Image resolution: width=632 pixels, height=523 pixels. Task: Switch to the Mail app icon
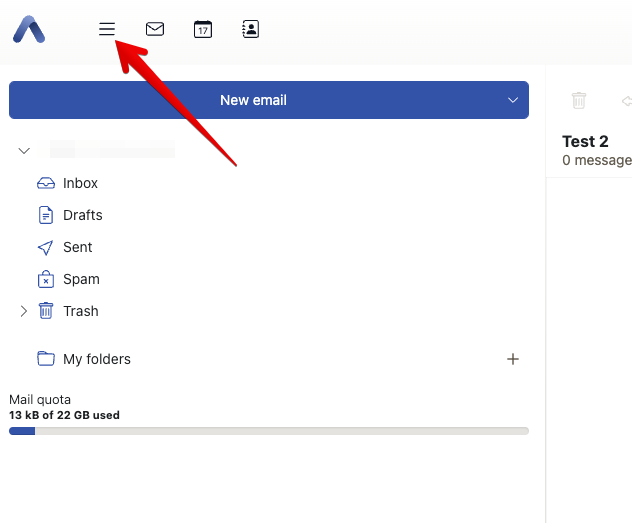pyautogui.click(x=155, y=29)
